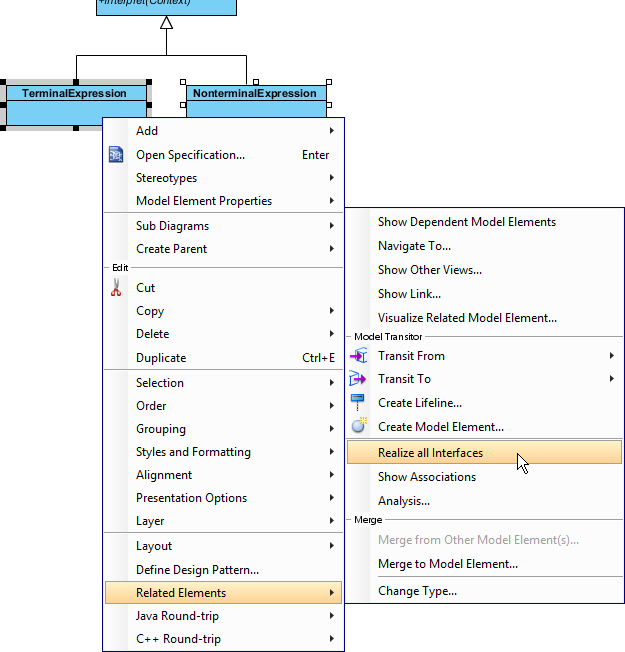Screen dimensions: 625x652
Task: Click the Create Model Element icon
Action: pos(359,426)
